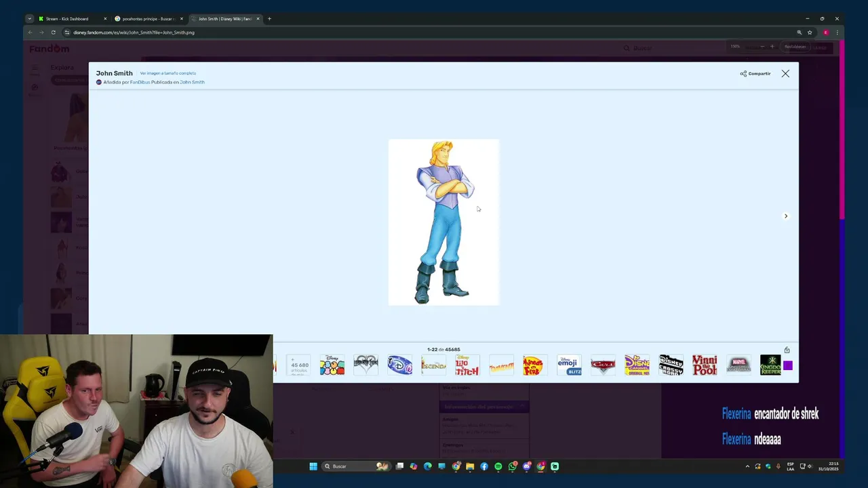
Task: Open File Explorer from taskbar
Action: 470,466
